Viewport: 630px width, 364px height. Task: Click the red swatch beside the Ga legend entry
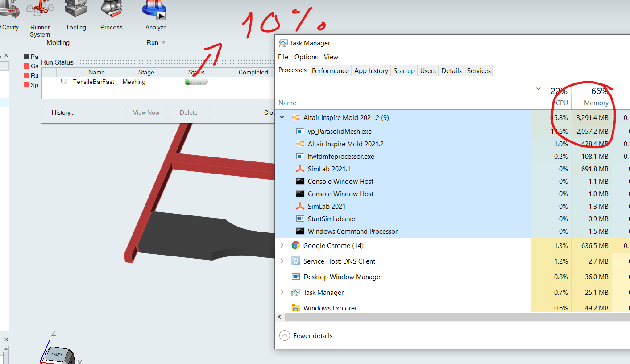[26, 66]
